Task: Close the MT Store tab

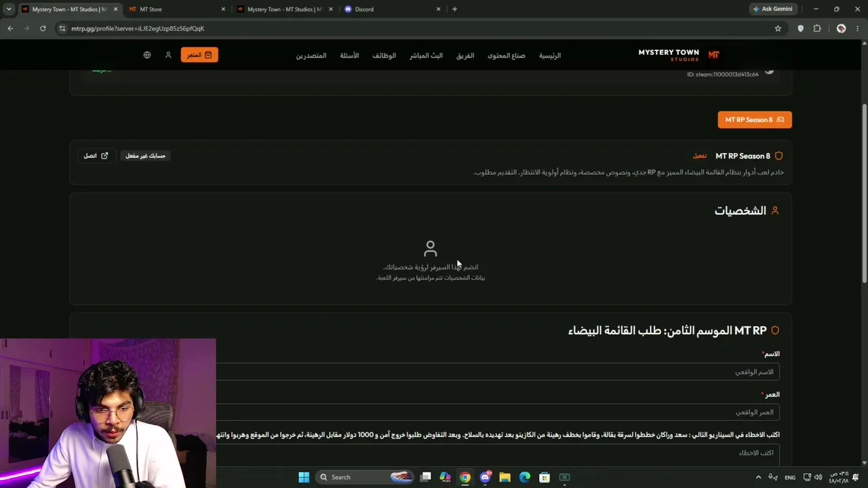Action: coord(223,9)
